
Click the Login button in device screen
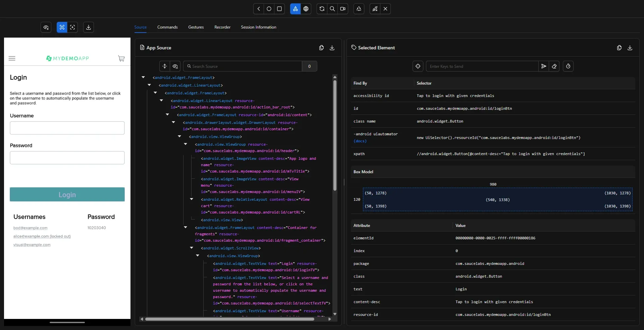[67, 194]
